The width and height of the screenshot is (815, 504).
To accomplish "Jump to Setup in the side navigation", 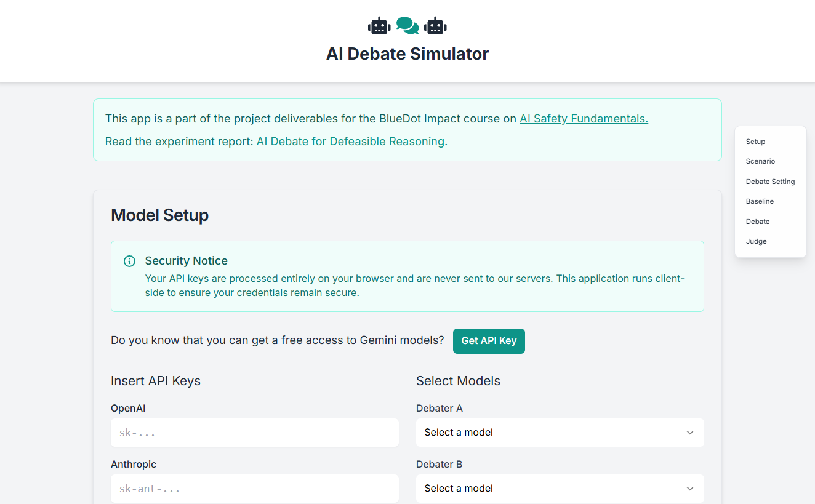I will [755, 142].
